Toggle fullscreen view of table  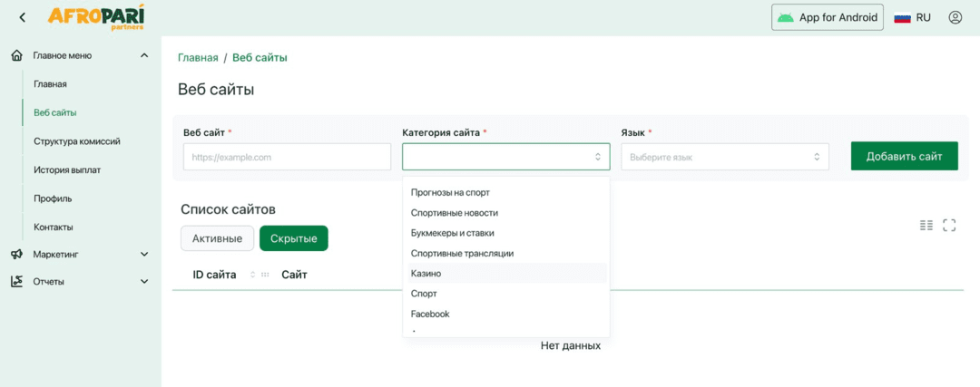pos(949,226)
